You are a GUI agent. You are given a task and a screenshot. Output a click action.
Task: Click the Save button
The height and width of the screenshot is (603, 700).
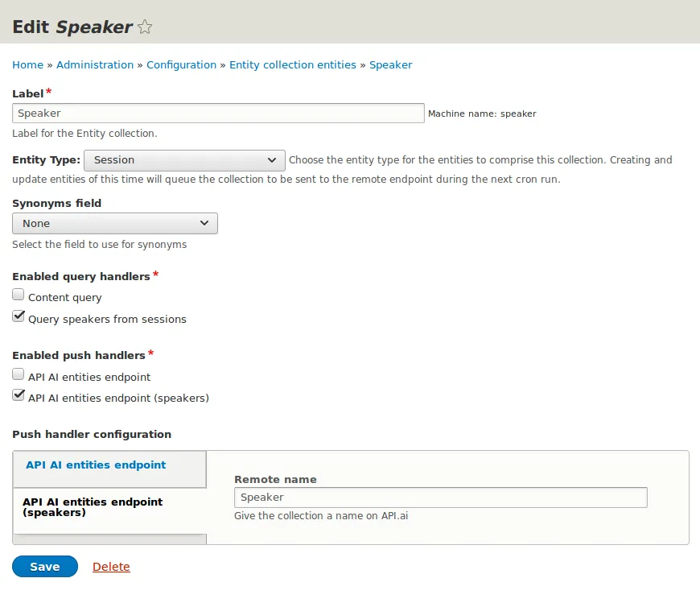click(45, 567)
